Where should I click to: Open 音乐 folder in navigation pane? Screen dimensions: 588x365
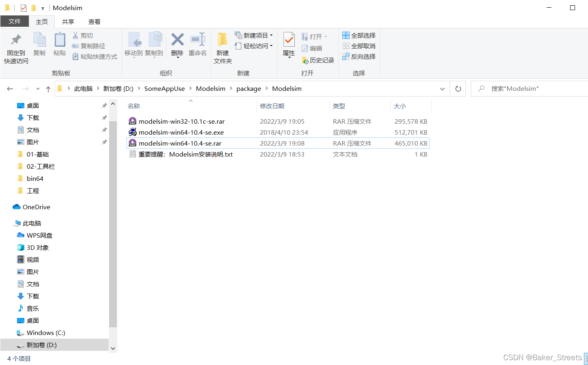click(x=28, y=308)
